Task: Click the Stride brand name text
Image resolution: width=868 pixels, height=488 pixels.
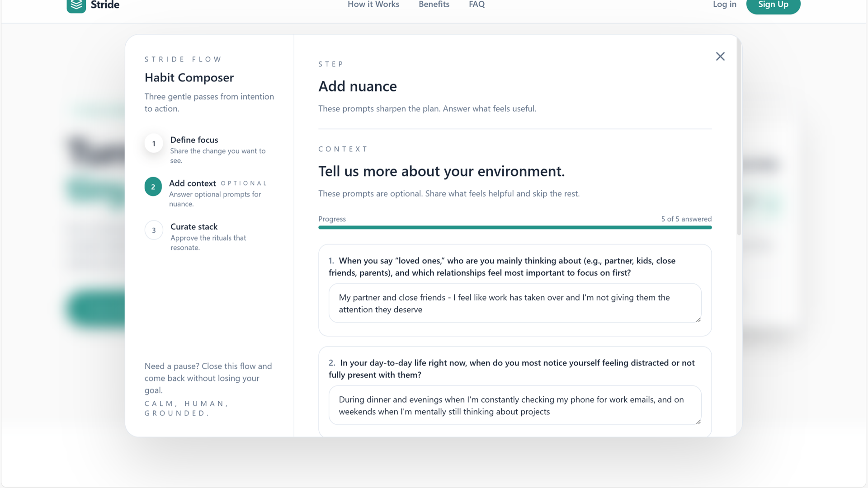Action: 105,5
